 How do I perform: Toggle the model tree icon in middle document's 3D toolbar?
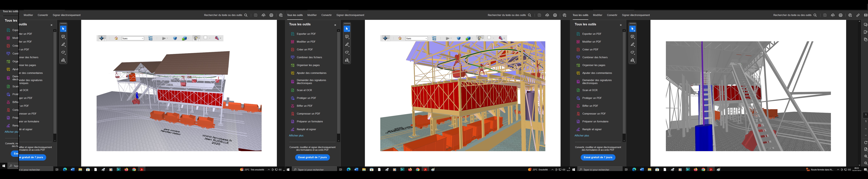click(x=434, y=38)
